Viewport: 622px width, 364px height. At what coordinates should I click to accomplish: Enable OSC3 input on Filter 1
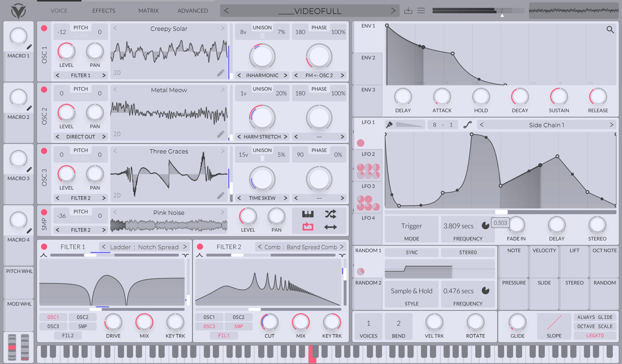click(x=53, y=326)
